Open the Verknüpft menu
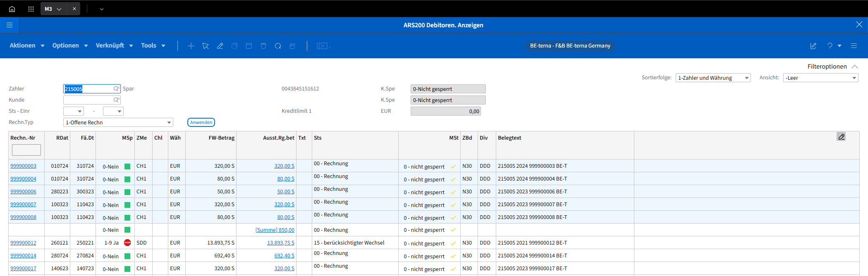 coord(114,45)
